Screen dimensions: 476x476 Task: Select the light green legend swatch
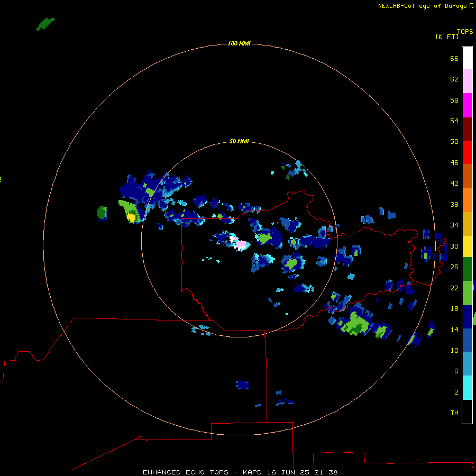(x=467, y=293)
